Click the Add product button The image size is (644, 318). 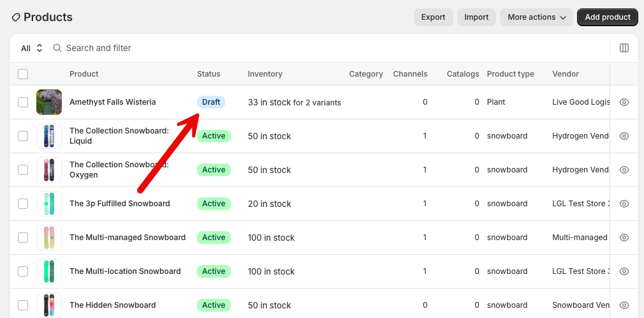pyautogui.click(x=608, y=17)
